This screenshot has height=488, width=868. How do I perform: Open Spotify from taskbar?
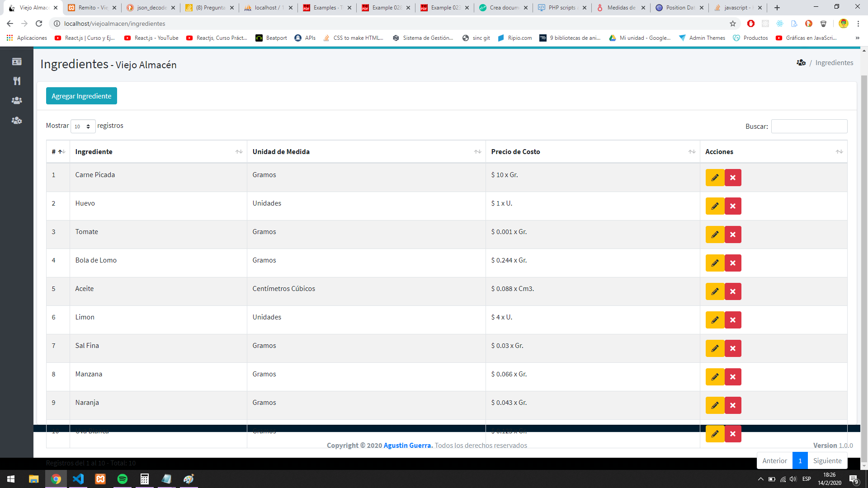123,479
